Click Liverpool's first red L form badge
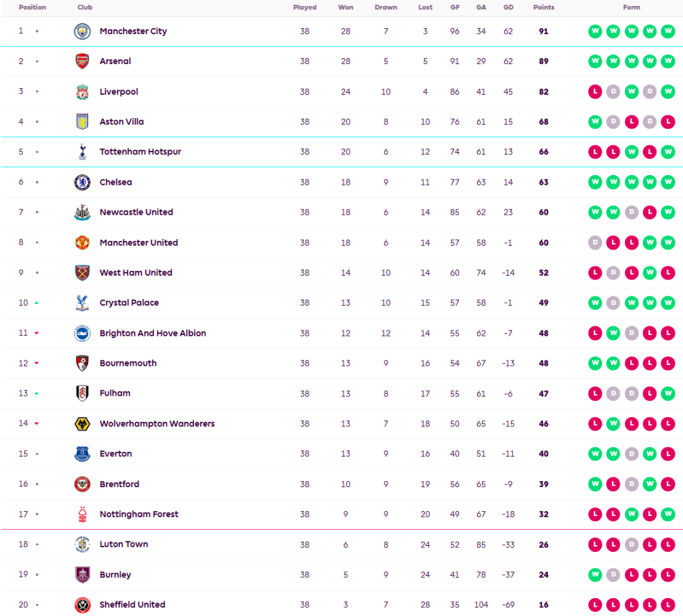683x616 pixels. (x=594, y=92)
